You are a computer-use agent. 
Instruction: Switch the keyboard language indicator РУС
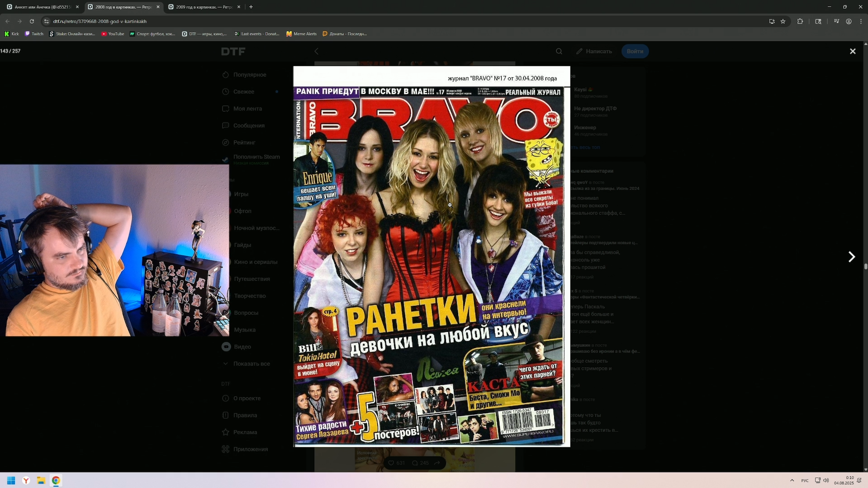(x=805, y=480)
